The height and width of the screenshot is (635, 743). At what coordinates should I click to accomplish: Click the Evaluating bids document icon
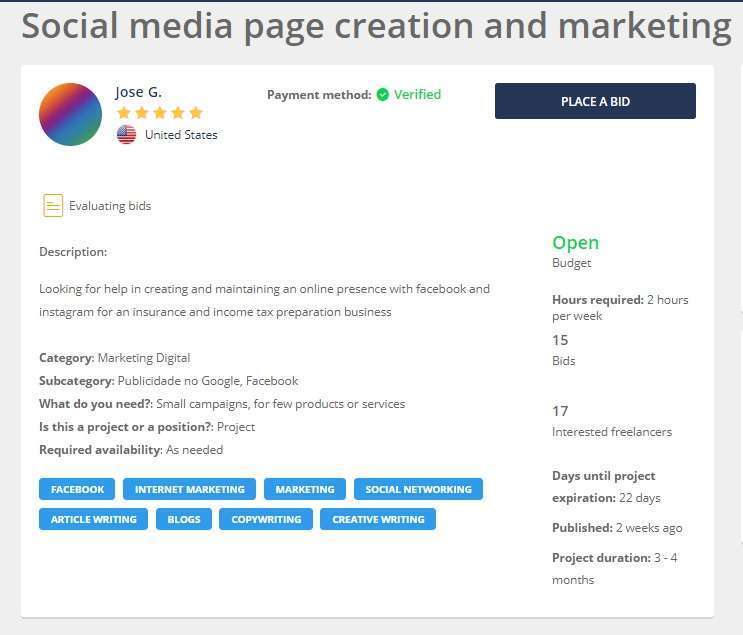pyautogui.click(x=53, y=205)
